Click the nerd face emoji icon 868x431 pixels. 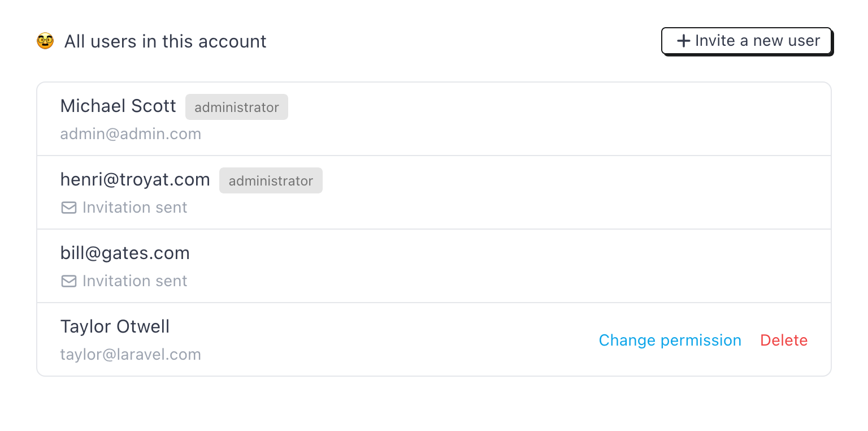pos(45,41)
